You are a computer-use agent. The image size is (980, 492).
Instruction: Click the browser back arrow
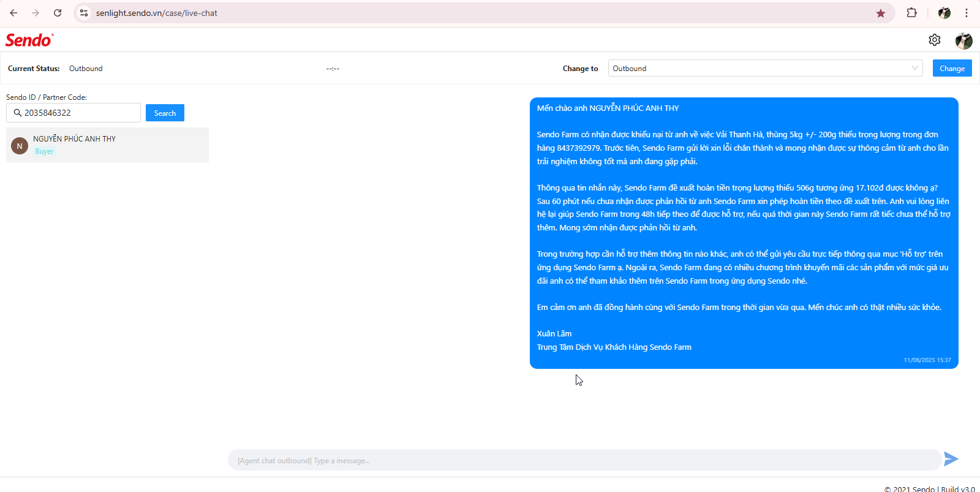coord(13,13)
